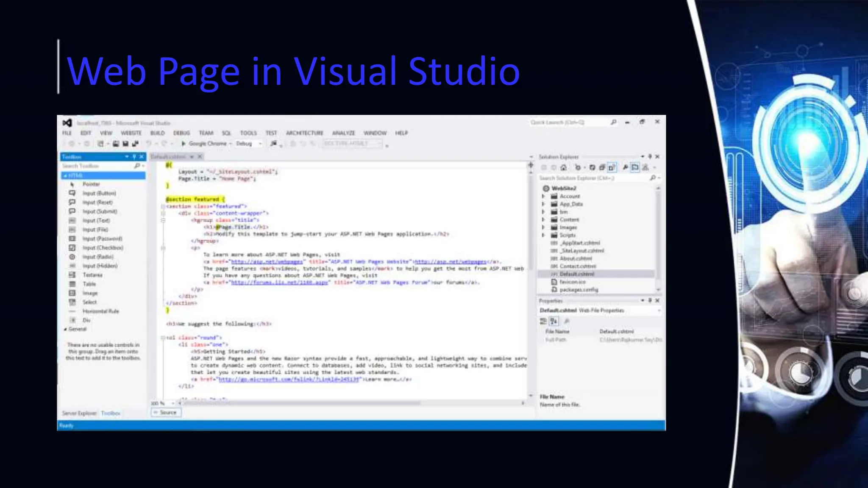Select Input (Submit) in Toolbox
The image size is (868, 488).
tap(100, 211)
